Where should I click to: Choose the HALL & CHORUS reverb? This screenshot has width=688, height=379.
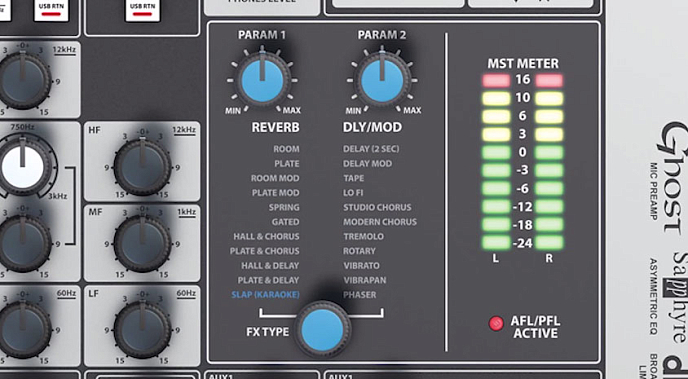click(x=266, y=236)
